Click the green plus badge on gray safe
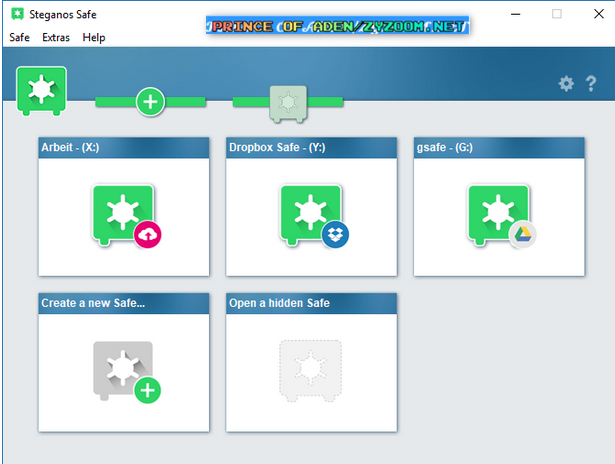The width and height of the screenshot is (615, 464). 147,390
